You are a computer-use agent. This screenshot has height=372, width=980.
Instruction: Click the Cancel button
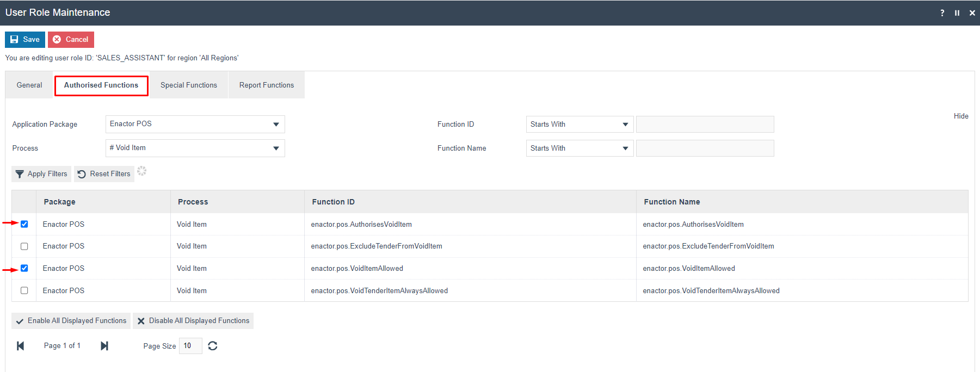click(71, 40)
